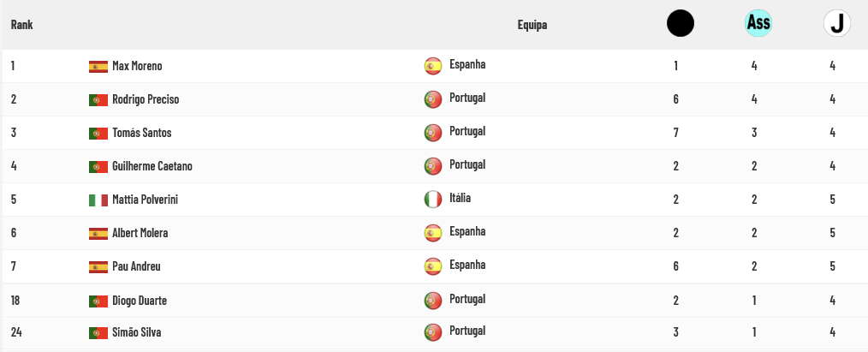Screen dimensions: 868x352
Task: Open the round Portugal badge in Tomás Santos's row
Action: tap(433, 133)
